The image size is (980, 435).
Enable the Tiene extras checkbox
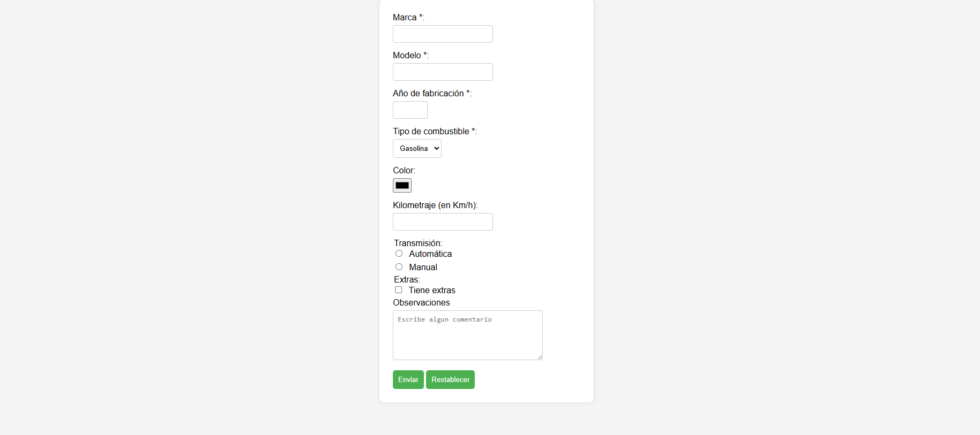[x=399, y=290]
